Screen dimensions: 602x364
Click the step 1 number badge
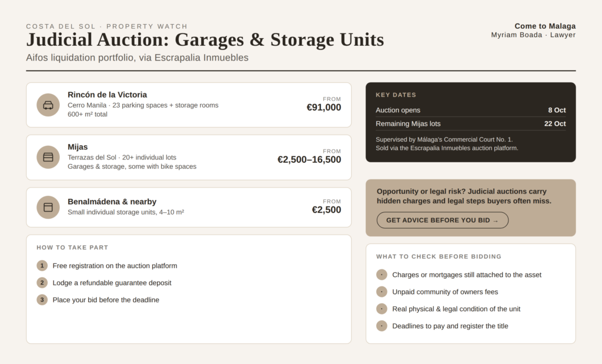42,266
